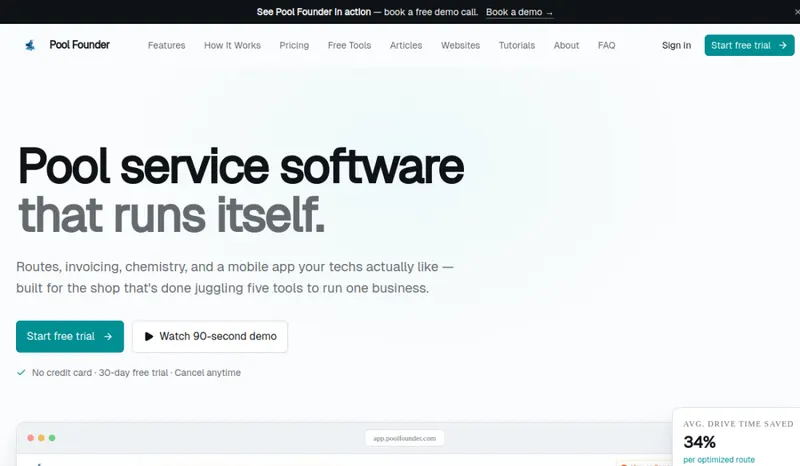Click hero Start free trial button

click(x=70, y=336)
